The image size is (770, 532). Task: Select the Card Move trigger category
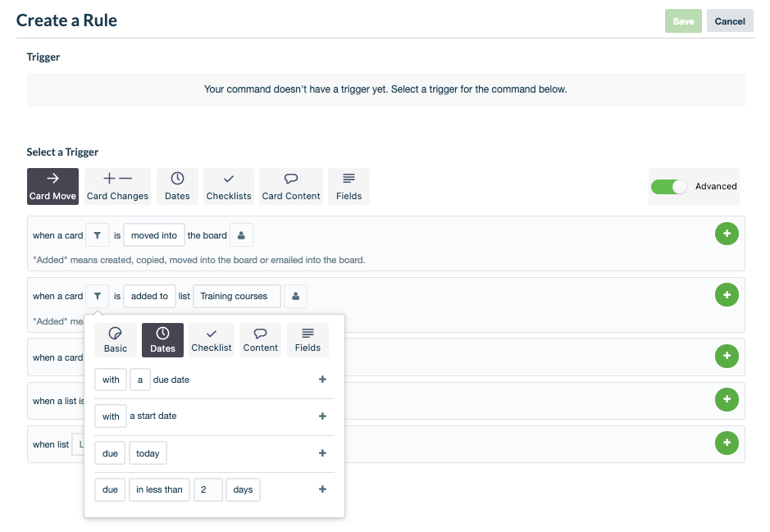pos(52,186)
